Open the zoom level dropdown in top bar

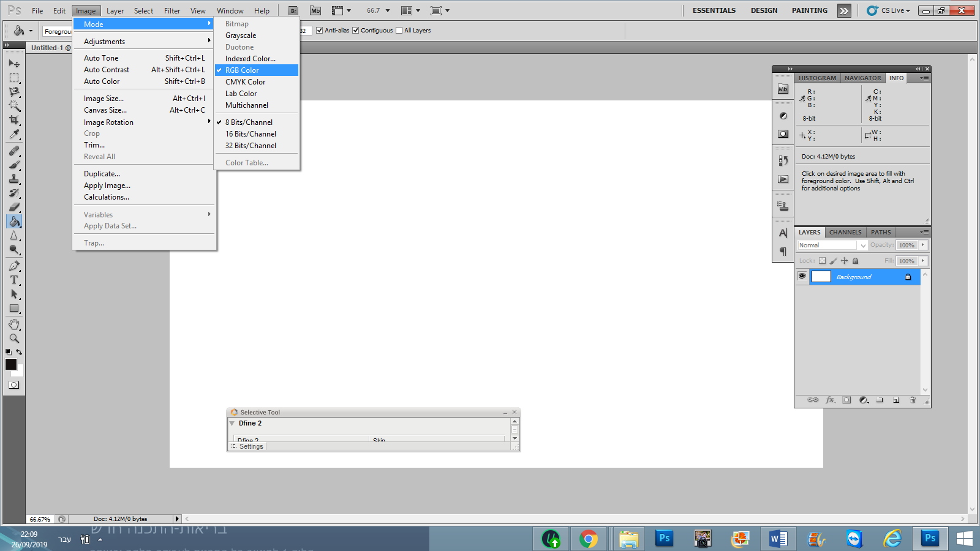388,10
